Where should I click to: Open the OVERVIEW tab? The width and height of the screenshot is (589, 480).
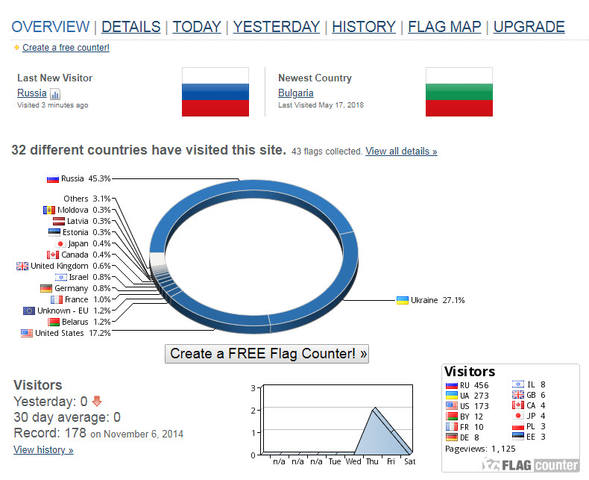click(x=50, y=27)
